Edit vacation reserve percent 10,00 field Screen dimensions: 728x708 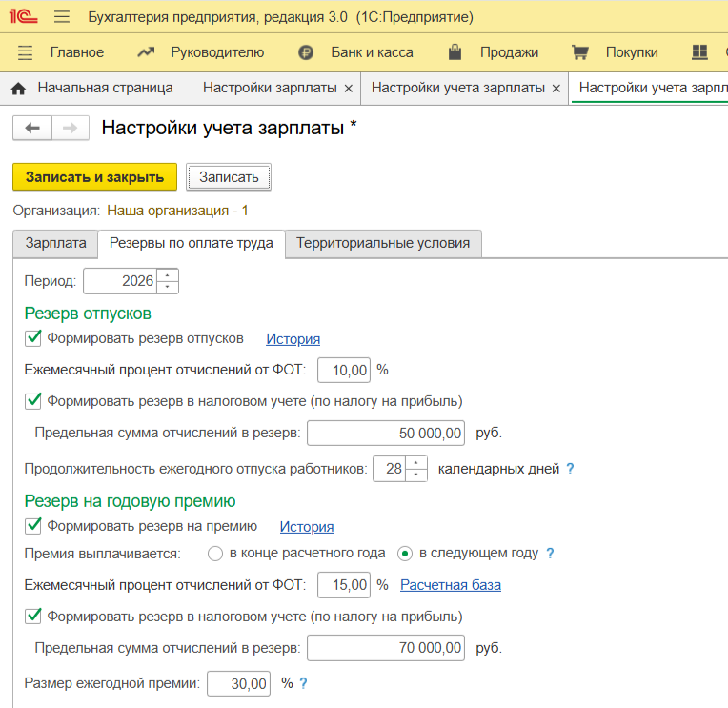click(344, 370)
